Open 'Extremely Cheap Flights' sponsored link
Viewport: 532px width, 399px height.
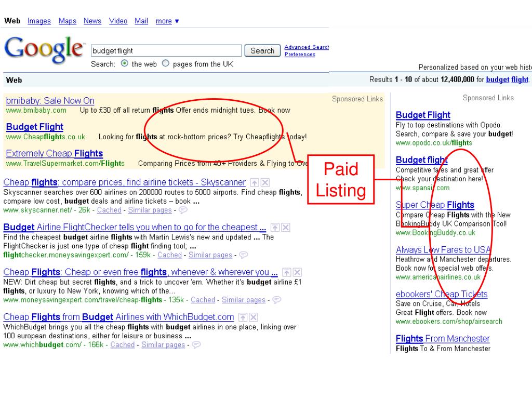point(54,154)
